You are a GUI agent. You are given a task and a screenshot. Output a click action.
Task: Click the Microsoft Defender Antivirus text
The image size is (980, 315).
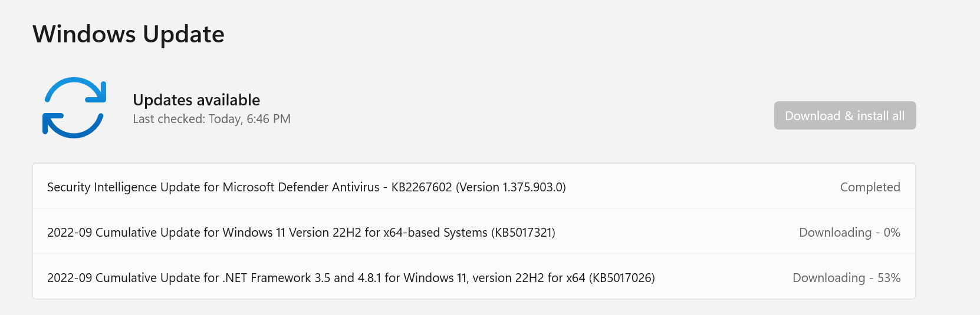tap(301, 187)
